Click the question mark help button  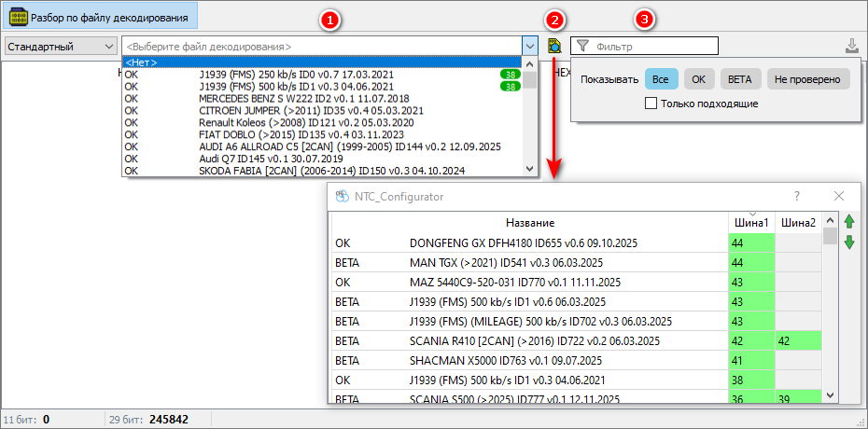796,196
